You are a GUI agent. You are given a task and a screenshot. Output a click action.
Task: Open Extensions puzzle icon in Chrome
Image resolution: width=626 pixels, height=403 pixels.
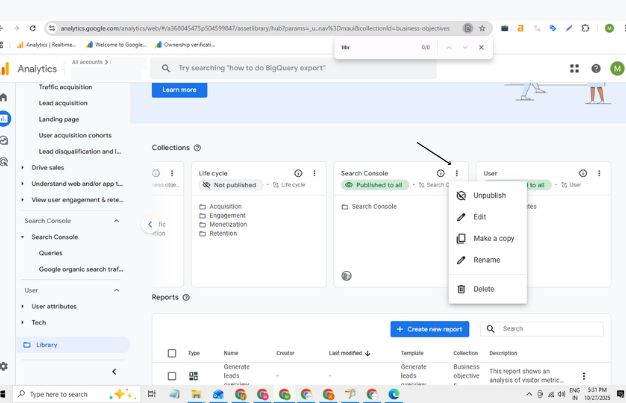click(585, 28)
